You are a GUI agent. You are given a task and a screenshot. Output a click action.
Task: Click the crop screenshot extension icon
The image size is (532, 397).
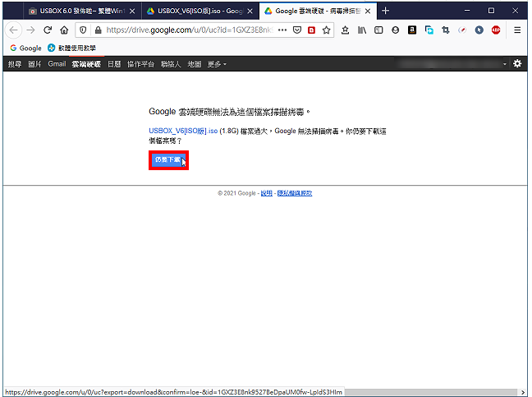(x=446, y=30)
